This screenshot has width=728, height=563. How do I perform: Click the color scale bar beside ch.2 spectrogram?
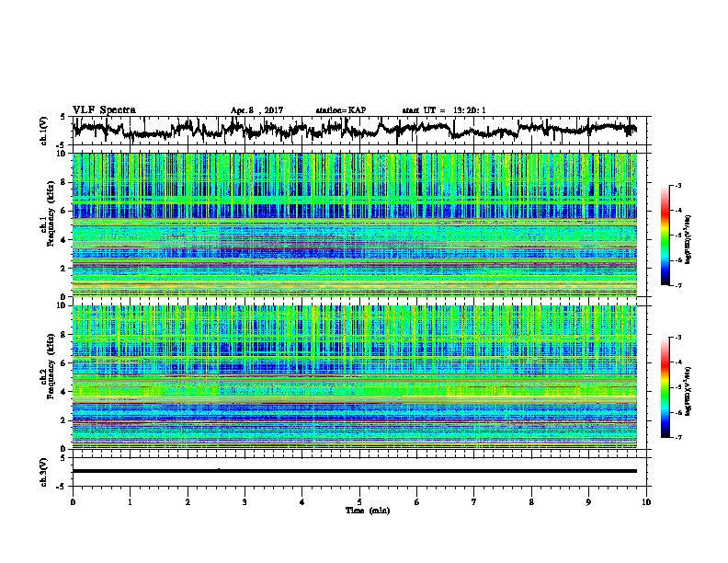click(x=665, y=387)
